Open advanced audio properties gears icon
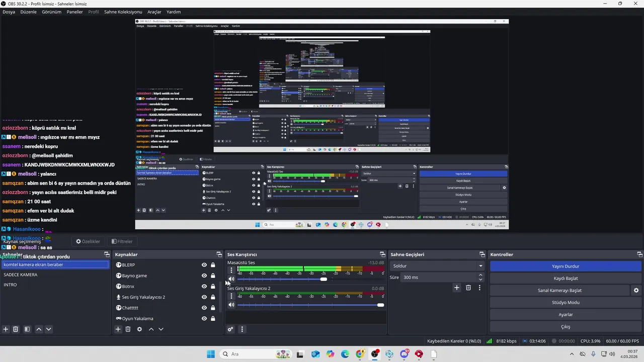The height and width of the screenshot is (362, 644). pos(230,329)
